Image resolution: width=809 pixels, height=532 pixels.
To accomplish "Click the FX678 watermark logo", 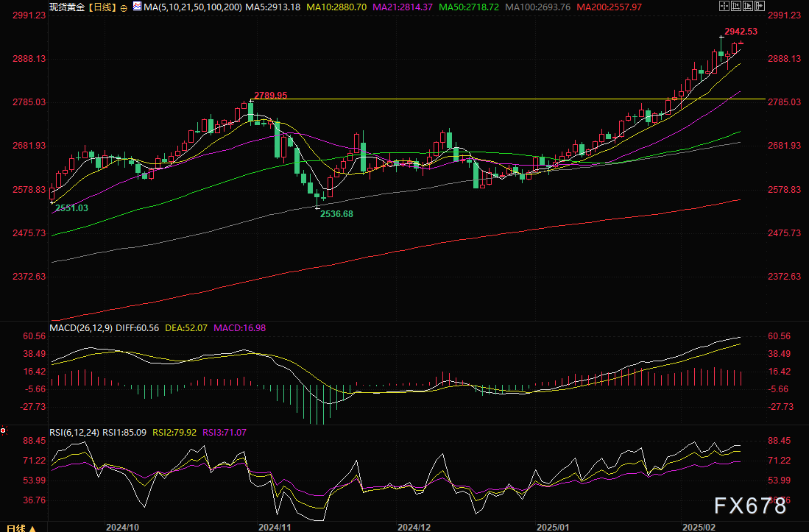I will [752, 506].
